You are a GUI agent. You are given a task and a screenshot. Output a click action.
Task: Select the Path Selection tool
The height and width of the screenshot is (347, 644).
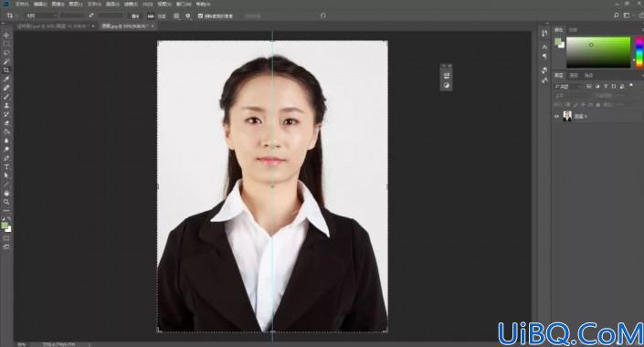pos(6,175)
